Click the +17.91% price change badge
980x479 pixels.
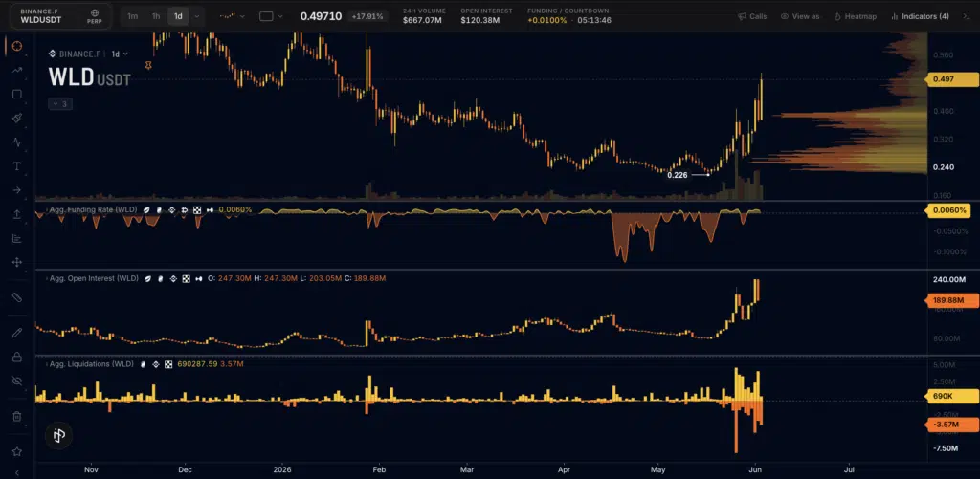367,16
